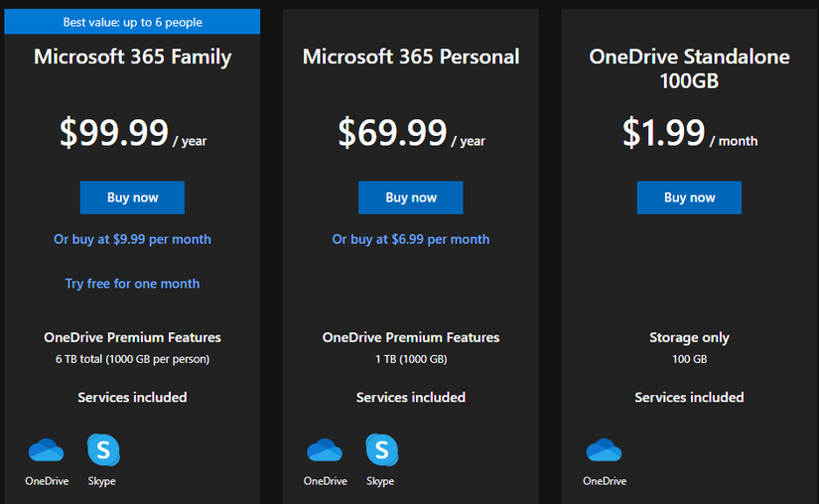Click the 6 TB total storage description
The image size is (819, 504).
click(132, 359)
